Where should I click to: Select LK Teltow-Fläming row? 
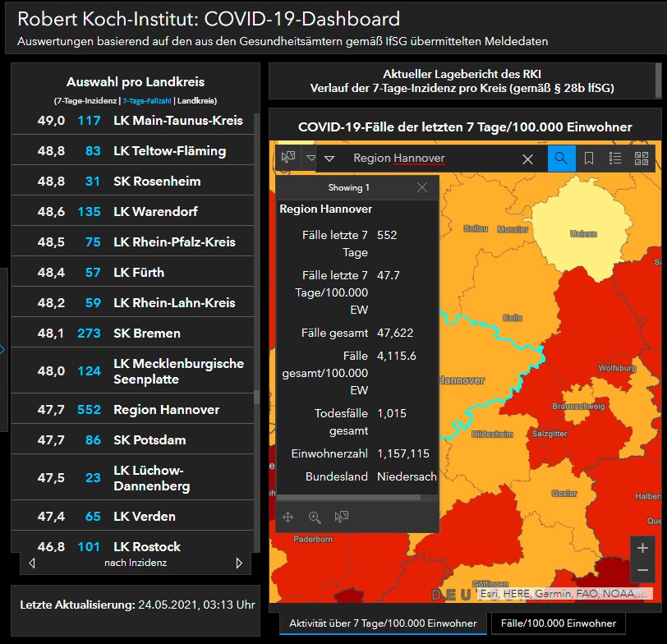[133, 151]
